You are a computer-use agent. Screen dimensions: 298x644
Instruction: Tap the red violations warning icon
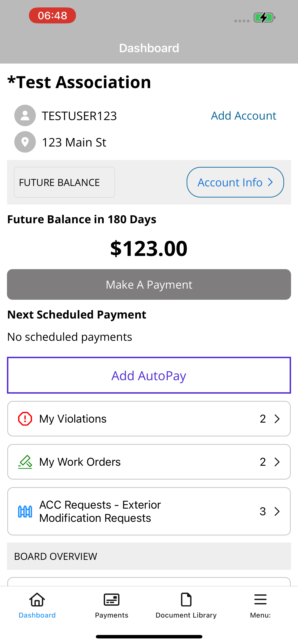pyautogui.click(x=25, y=419)
